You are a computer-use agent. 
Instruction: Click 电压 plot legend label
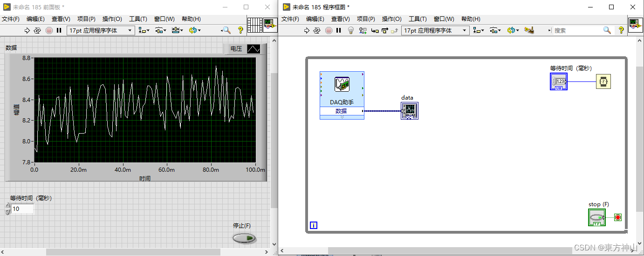pyautogui.click(x=236, y=48)
